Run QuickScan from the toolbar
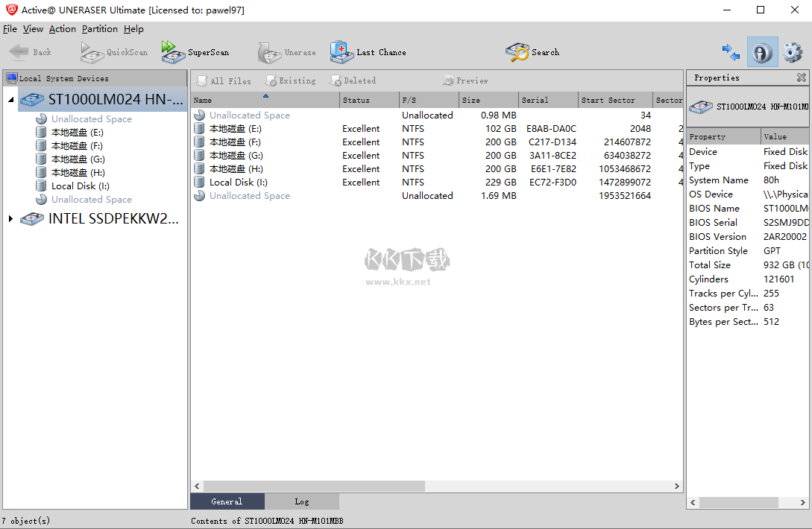812x529 pixels. tap(114, 52)
